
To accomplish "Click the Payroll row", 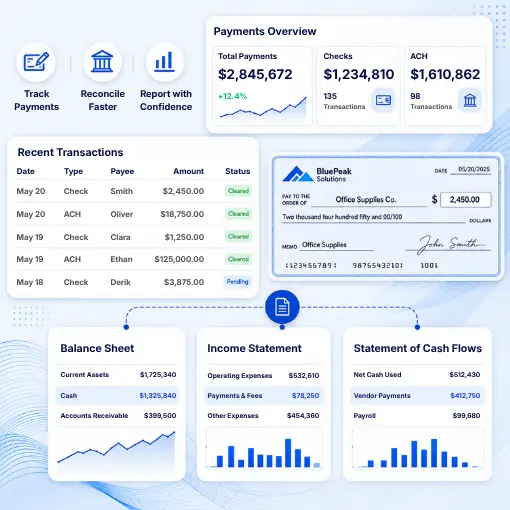I will pyautogui.click(x=417, y=416).
